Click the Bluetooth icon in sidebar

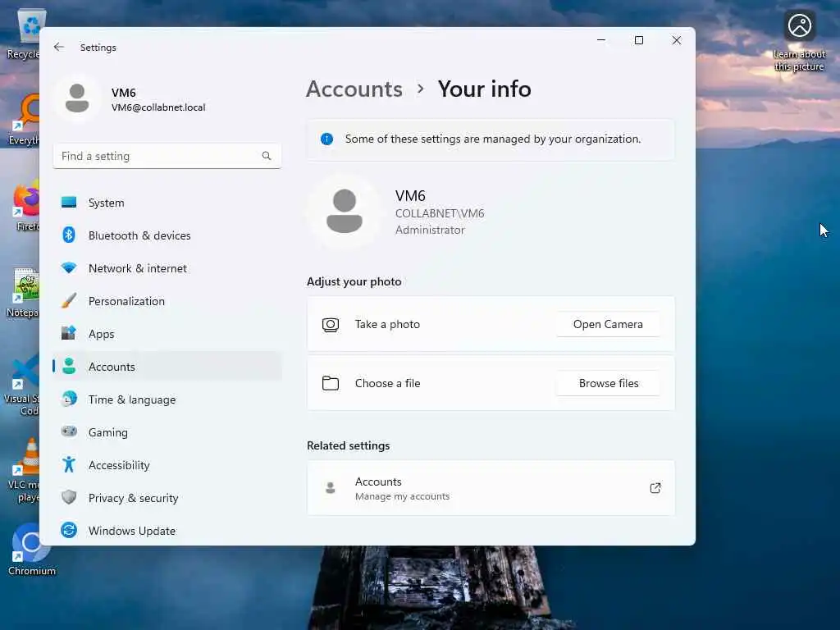(x=69, y=235)
